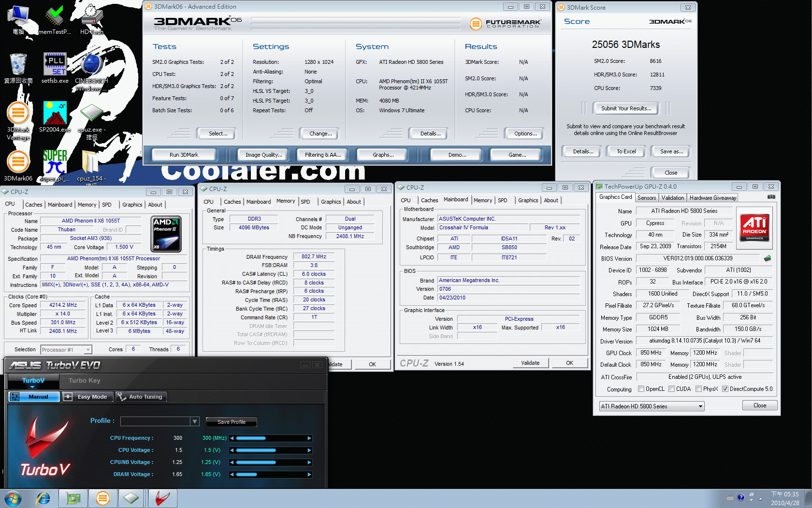Open CINEBENCH Windows desktop shortcut
This screenshot has width=812, height=508.
coord(91,72)
